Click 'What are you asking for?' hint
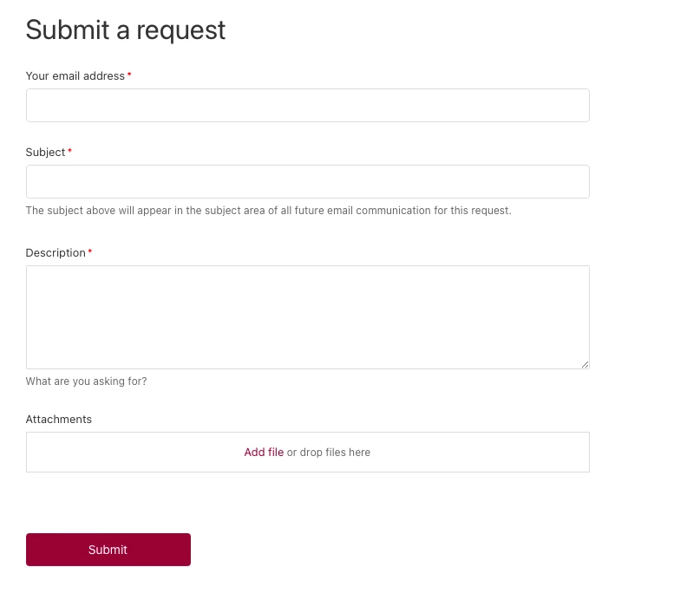Image resolution: width=700 pixels, height=606 pixels. [86, 381]
